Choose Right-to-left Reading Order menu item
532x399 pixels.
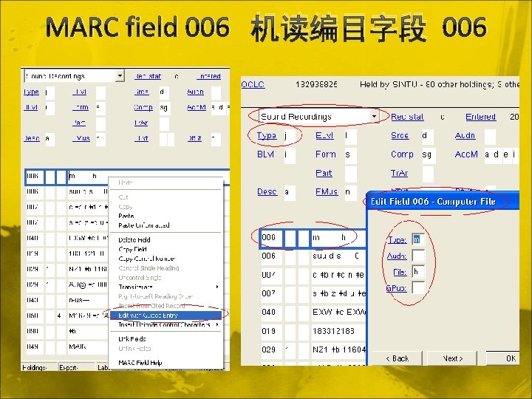pos(166,296)
